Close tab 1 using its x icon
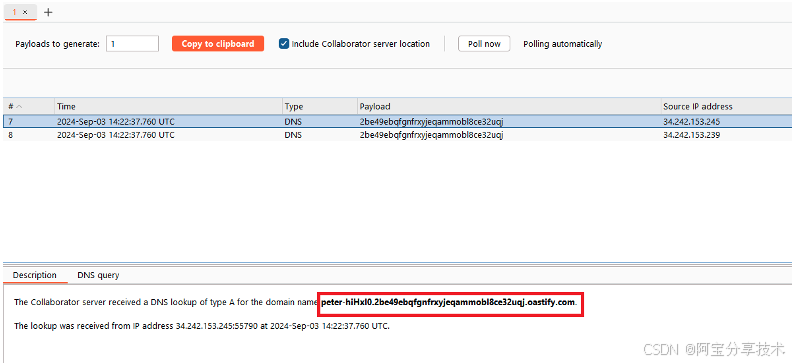 coord(25,12)
